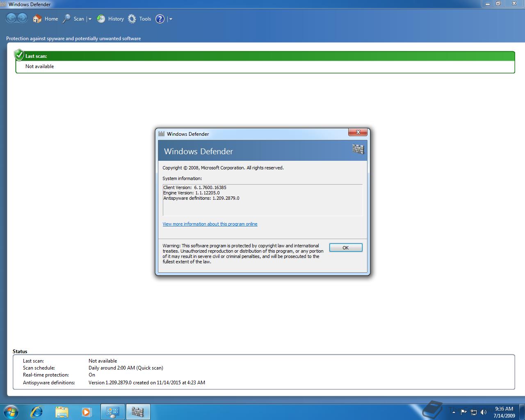Click the copyright 2008 Microsoft text
525x420 pixels.
click(223, 168)
